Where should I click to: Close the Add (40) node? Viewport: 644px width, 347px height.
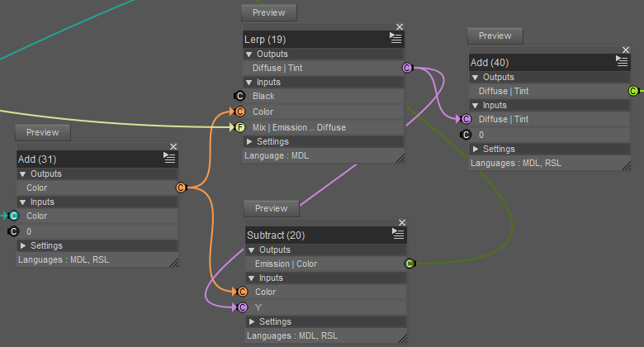pos(626,50)
